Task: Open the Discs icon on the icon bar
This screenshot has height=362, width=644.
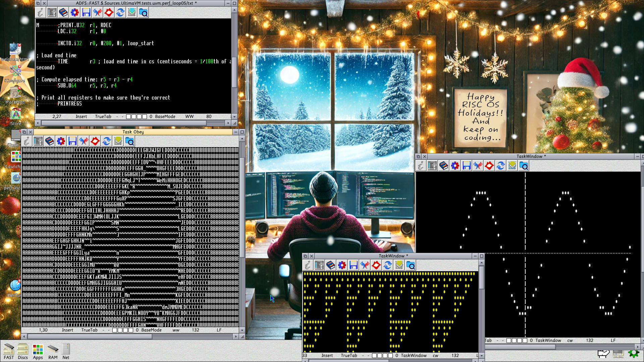Action: 23,351
